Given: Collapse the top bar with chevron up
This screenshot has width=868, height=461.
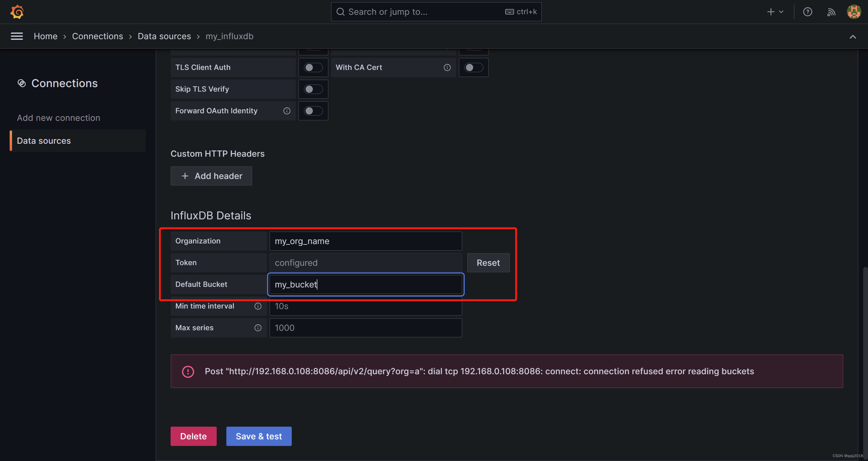Looking at the screenshot, I should pos(853,37).
